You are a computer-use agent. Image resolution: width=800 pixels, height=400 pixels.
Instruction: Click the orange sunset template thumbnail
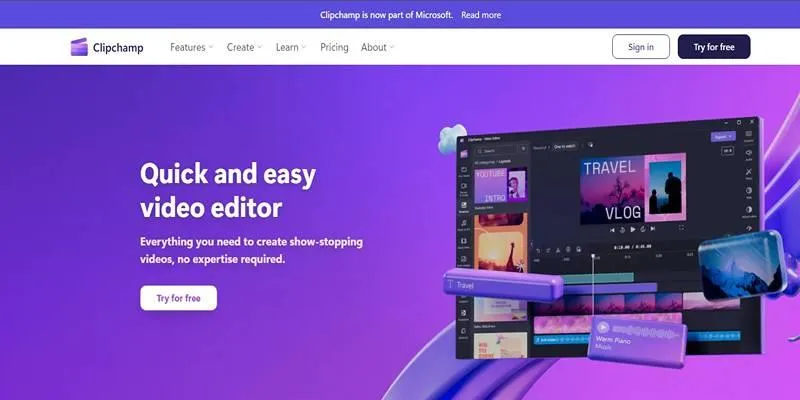click(x=501, y=241)
